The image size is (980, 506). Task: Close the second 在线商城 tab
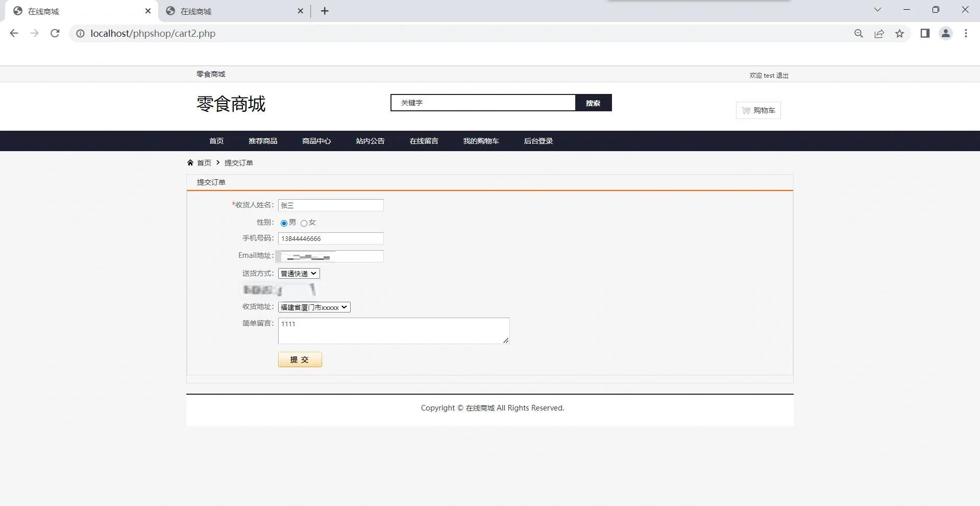click(x=300, y=11)
